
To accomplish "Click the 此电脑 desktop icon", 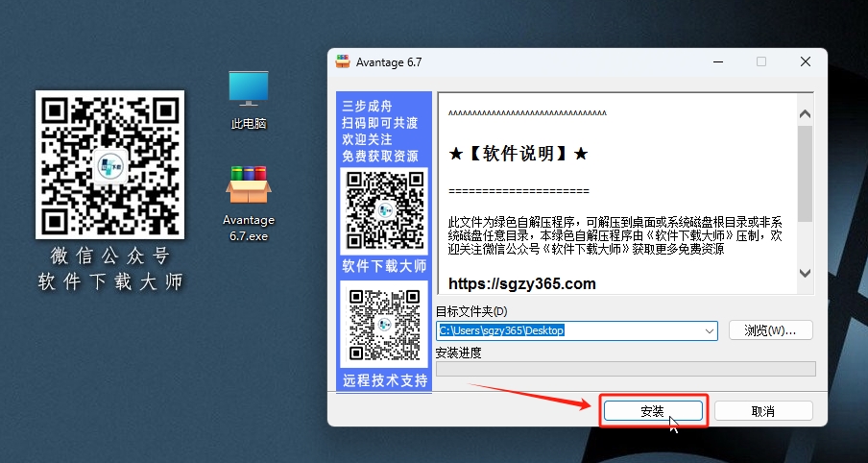I will 249,100.
